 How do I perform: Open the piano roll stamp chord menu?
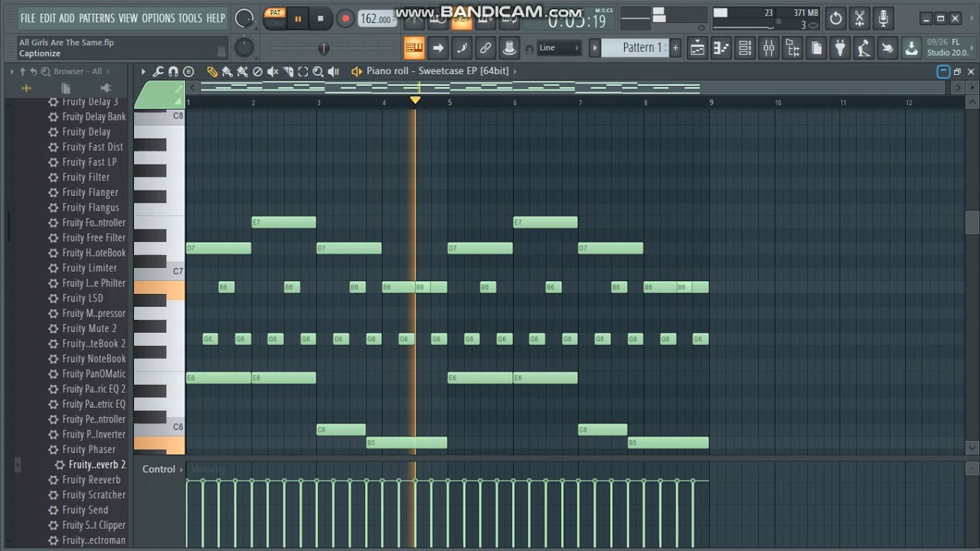(188, 71)
